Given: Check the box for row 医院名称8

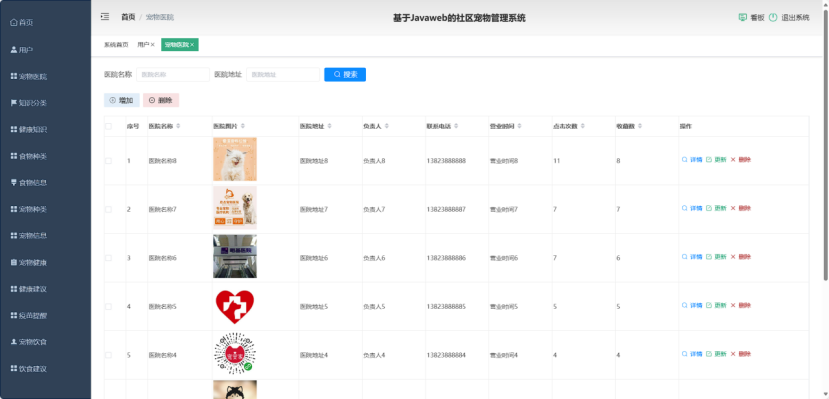Looking at the screenshot, I should click(x=108, y=161).
